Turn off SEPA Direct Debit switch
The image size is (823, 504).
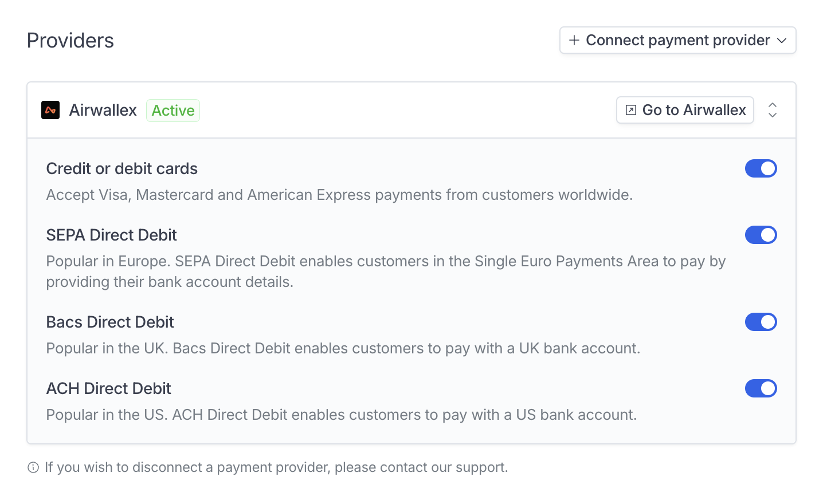[761, 235]
